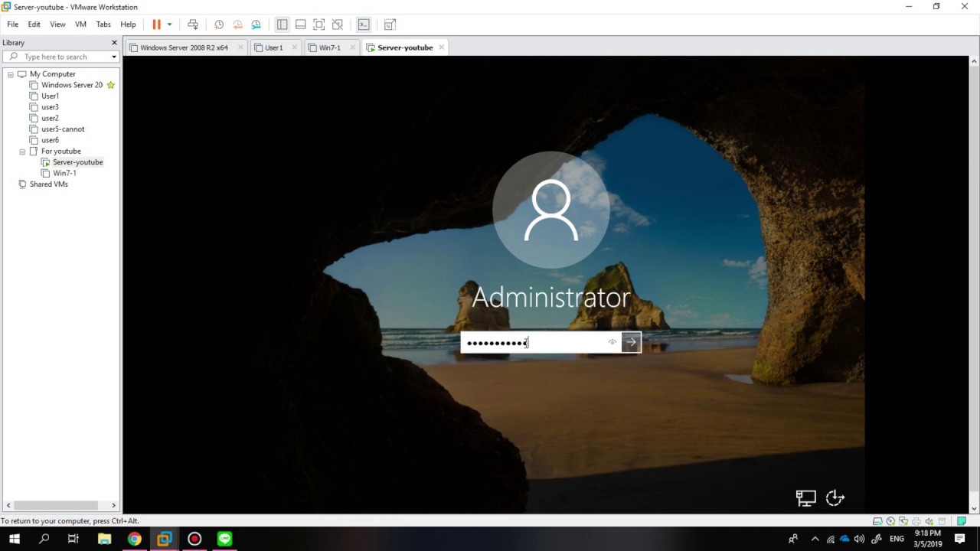Select user2 in the library tree
980x551 pixels.
click(50, 118)
